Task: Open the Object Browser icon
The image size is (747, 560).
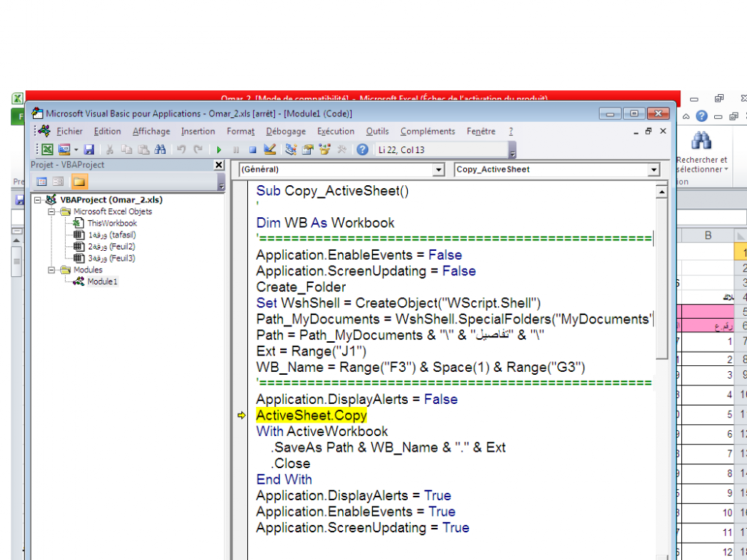Action: [325, 149]
